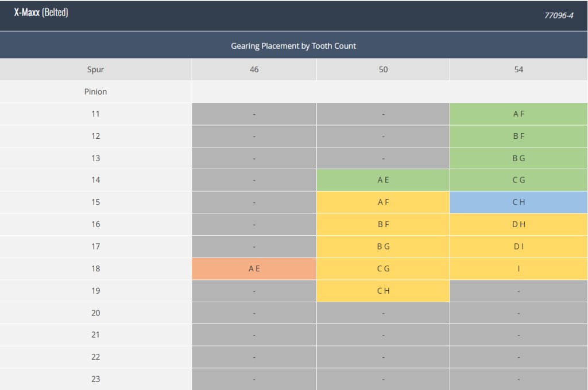Select the yellow I cell in row 18

pos(519,268)
